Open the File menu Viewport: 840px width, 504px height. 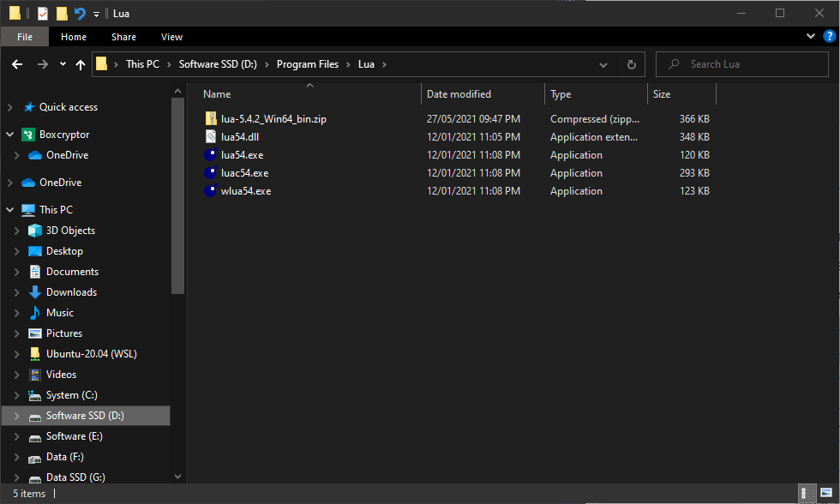(x=25, y=37)
